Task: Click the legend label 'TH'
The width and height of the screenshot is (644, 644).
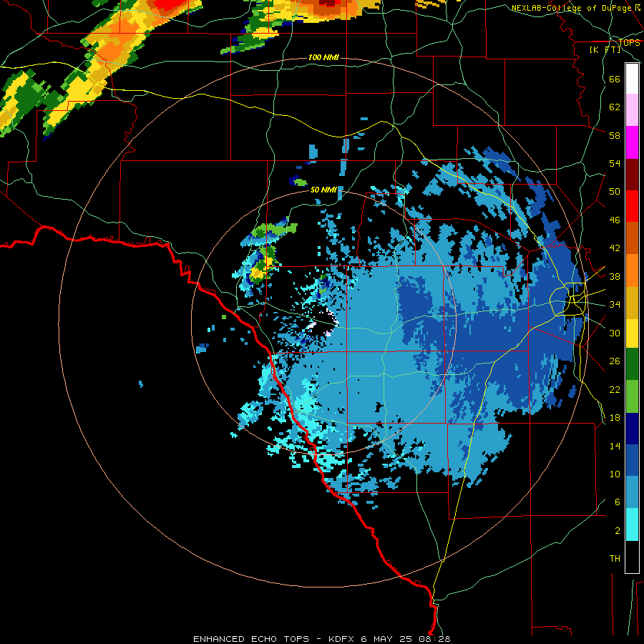Action: tap(615, 559)
